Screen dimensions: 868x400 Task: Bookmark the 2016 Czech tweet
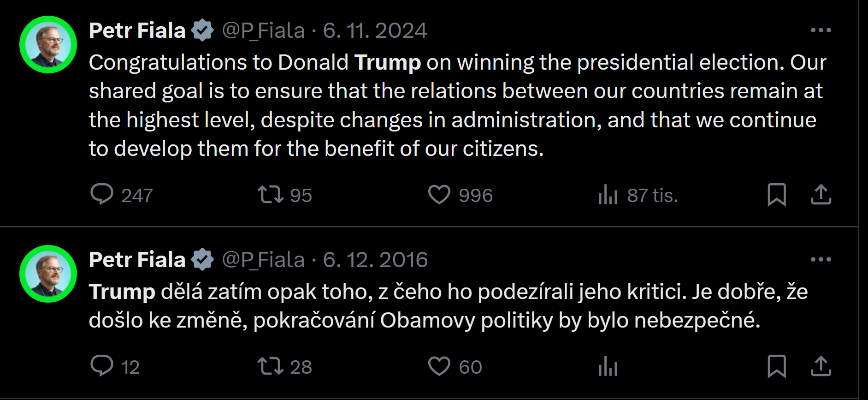click(x=777, y=366)
